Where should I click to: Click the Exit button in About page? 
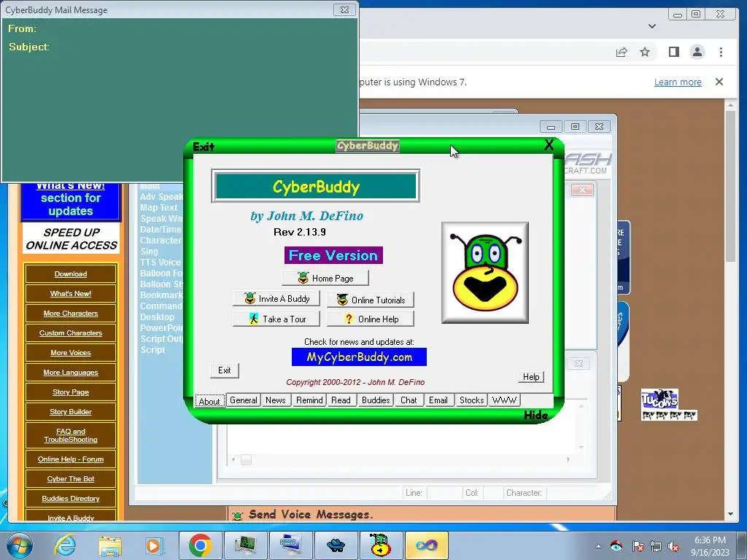click(x=225, y=370)
